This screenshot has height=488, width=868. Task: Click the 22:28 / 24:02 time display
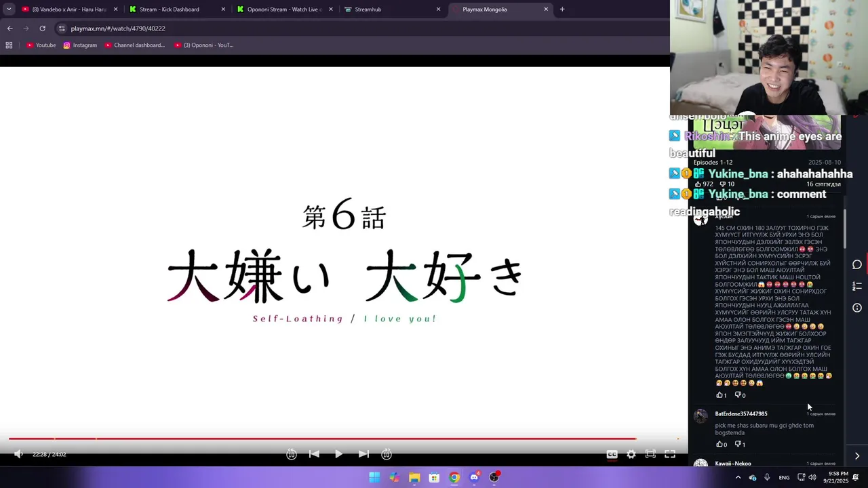click(x=49, y=454)
